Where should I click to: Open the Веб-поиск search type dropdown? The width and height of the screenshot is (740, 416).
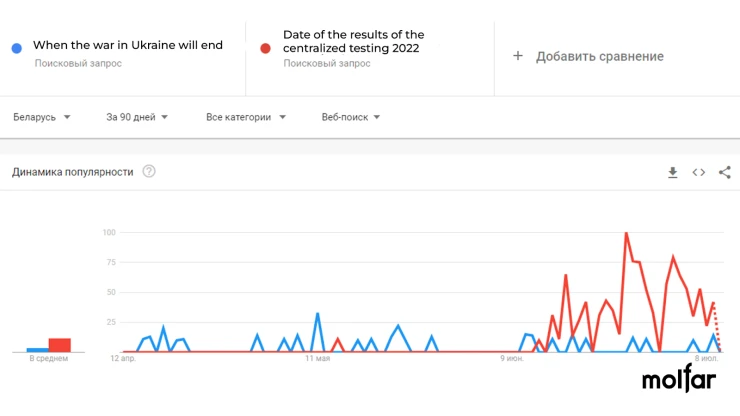(x=351, y=117)
